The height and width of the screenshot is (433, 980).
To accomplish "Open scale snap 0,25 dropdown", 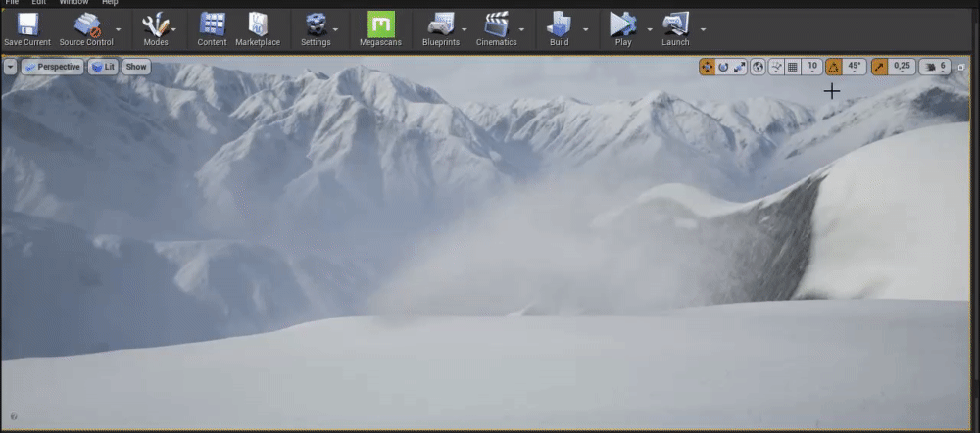I will tap(902, 67).
